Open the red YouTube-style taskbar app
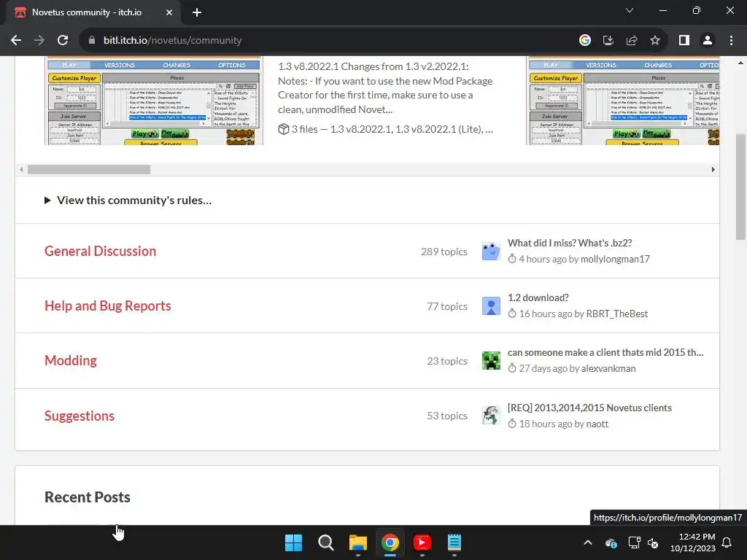Viewport: 747px width, 560px height. (x=422, y=542)
